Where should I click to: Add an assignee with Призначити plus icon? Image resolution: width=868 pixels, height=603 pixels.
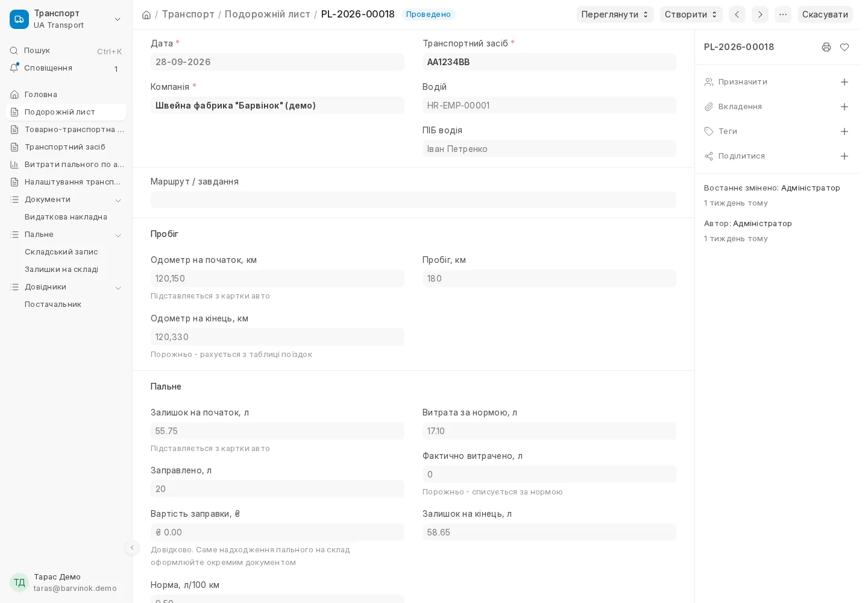point(844,82)
